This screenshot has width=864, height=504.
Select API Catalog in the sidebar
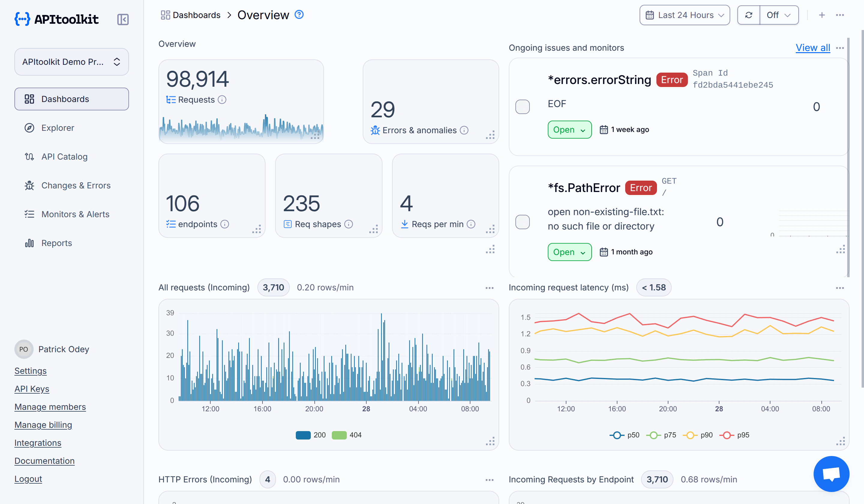coord(64,156)
